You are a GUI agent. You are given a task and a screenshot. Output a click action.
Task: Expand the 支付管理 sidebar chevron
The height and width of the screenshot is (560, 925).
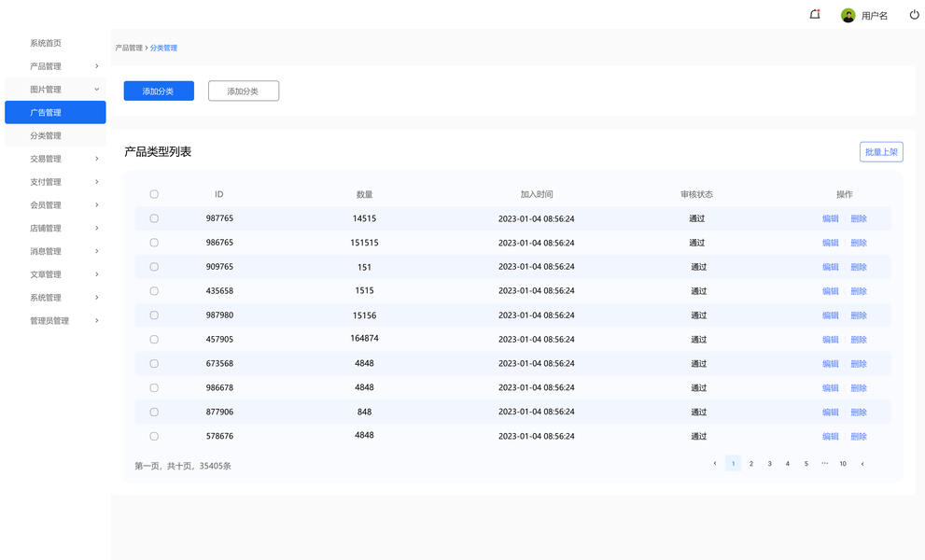(x=97, y=182)
